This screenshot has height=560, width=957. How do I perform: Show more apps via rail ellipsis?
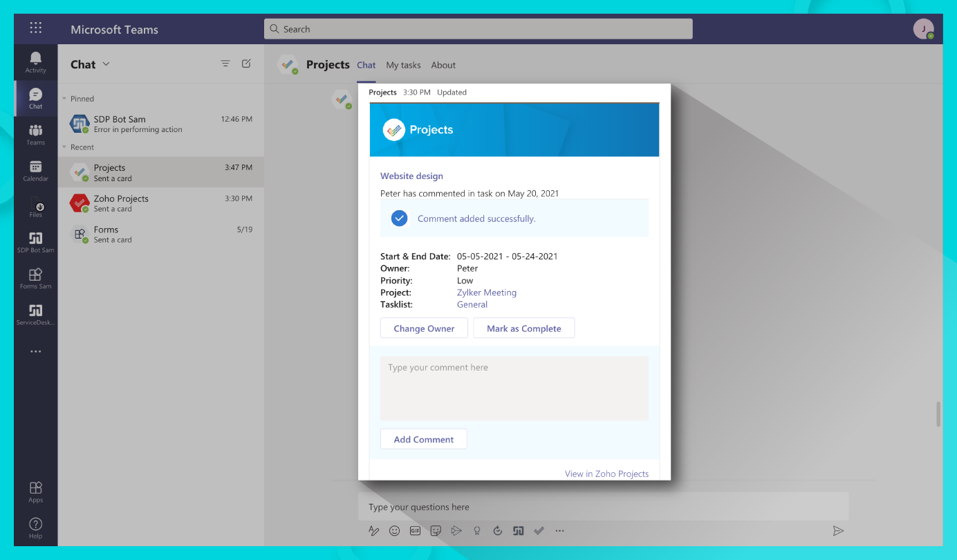(x=36, y=352)
